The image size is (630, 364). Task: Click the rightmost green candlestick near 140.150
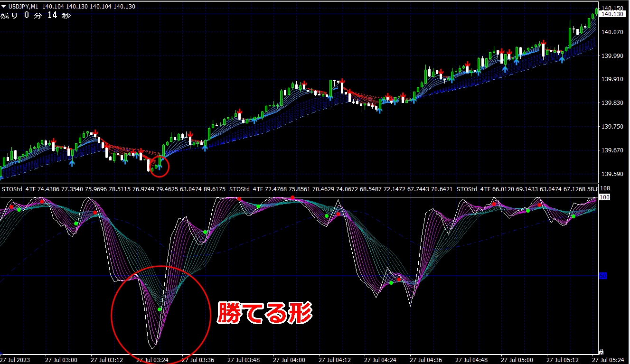(x=597, y=11)
